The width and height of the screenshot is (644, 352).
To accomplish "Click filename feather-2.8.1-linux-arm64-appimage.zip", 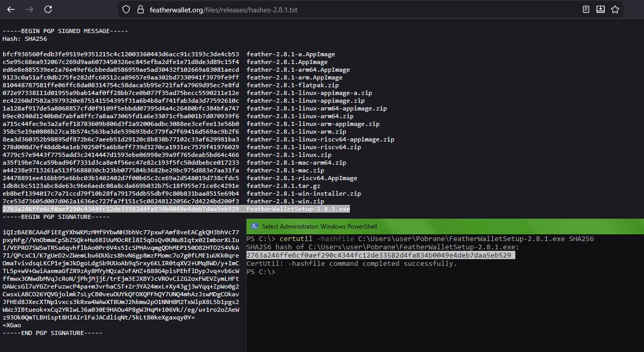I will (317, 108).
